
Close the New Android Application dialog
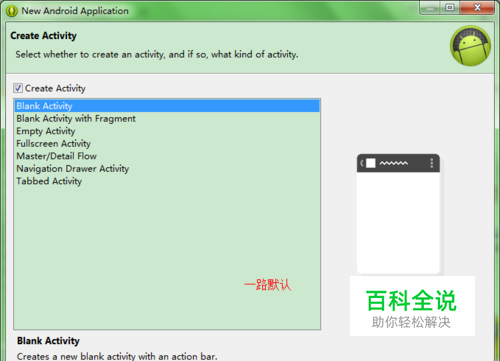[x=477, y=8]
